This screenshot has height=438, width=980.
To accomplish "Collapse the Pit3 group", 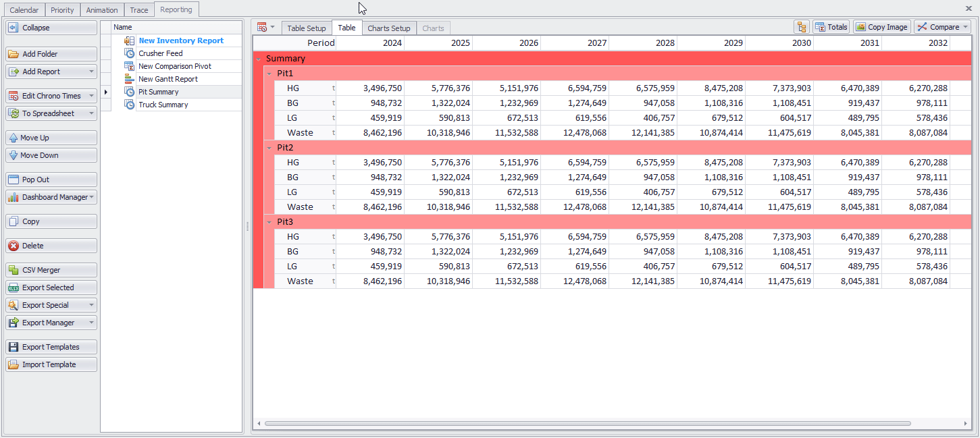I will [x=269, y=221].
